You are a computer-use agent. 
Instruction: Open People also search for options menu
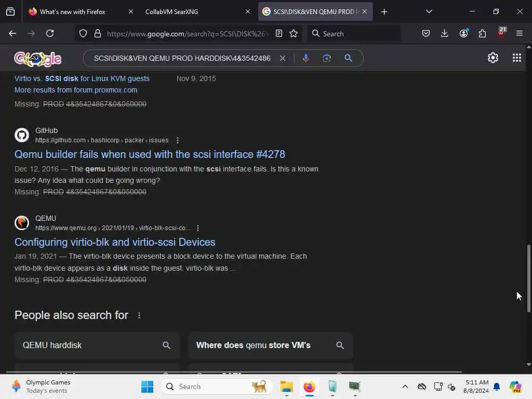[139, 315]
